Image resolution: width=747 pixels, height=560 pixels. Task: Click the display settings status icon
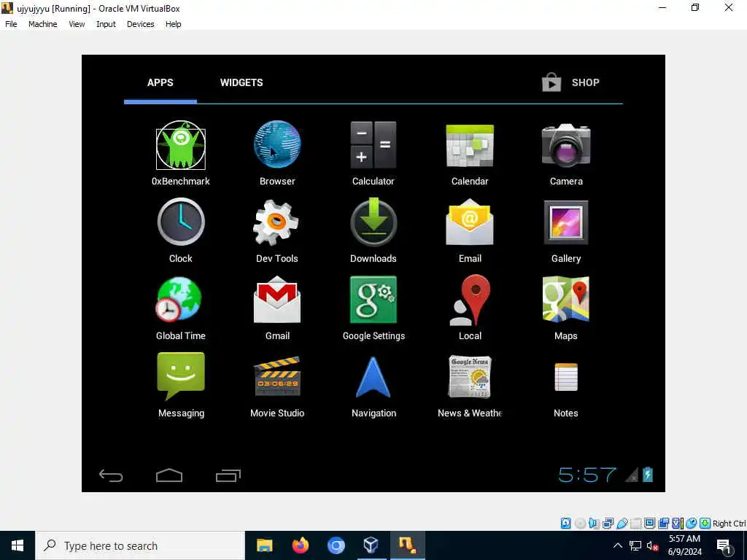(x=649, y=524)
